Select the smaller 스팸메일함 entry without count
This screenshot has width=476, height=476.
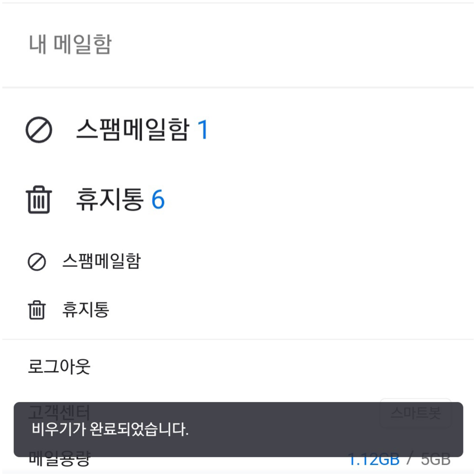tap(101, 261)
